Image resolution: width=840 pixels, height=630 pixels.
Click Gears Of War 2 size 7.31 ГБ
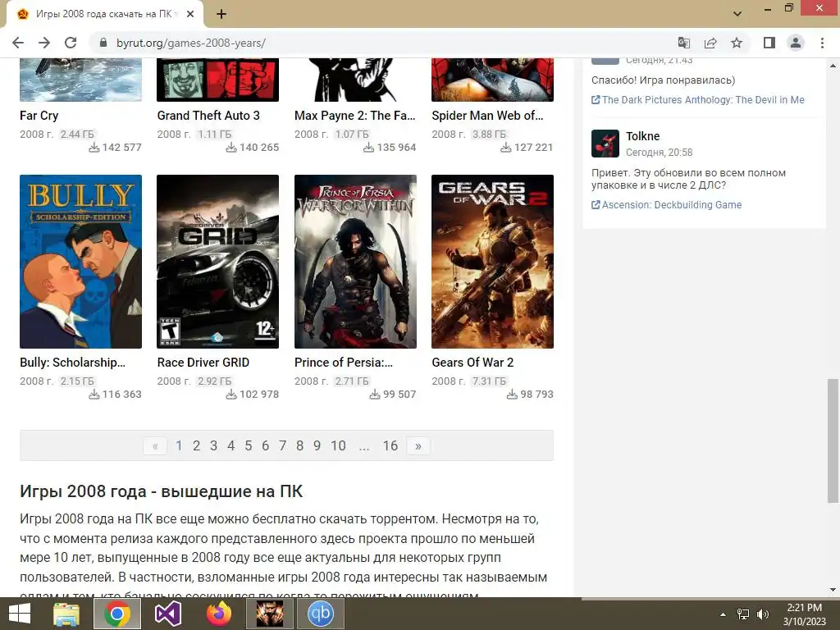489,381
